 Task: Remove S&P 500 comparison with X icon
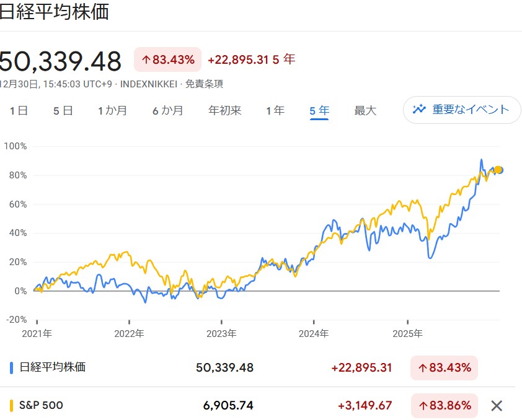click(496, 406)
